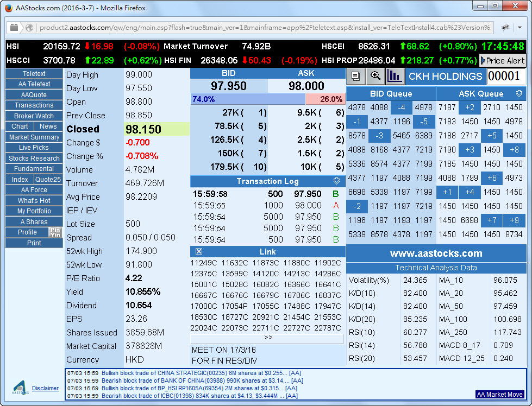This screenshot has height=406, width=532.
Task: Click the AA Market Move button
Action: tap(499, 395)
